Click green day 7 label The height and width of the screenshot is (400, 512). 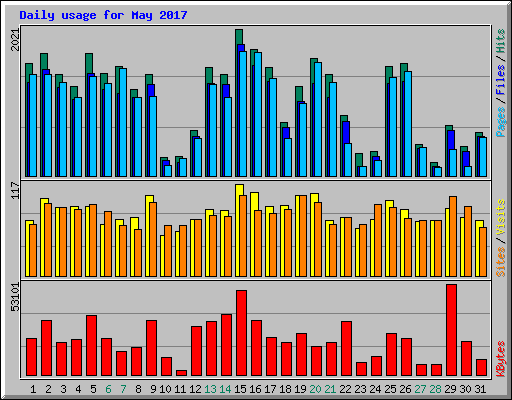123,389
